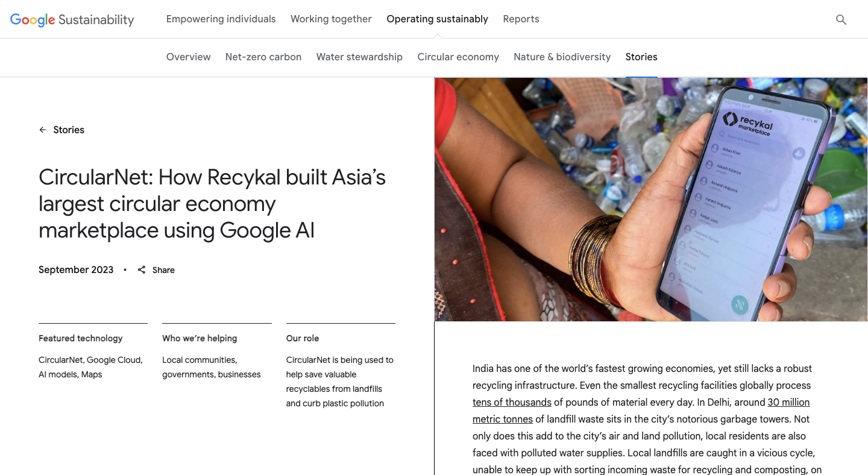Click the 'Featured technology' heading
The width and height of the screenshot is (868, 475).
point(80,338)
